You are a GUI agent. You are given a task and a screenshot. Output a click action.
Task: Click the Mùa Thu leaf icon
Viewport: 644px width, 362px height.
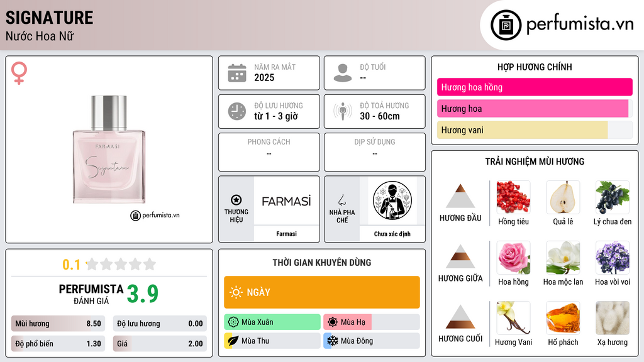[x=233, y=341]
